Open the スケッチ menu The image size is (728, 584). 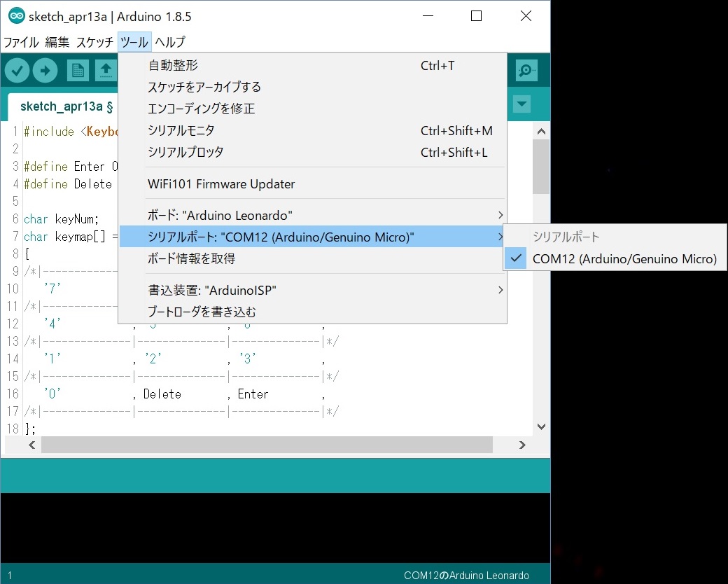pos(94,42)
